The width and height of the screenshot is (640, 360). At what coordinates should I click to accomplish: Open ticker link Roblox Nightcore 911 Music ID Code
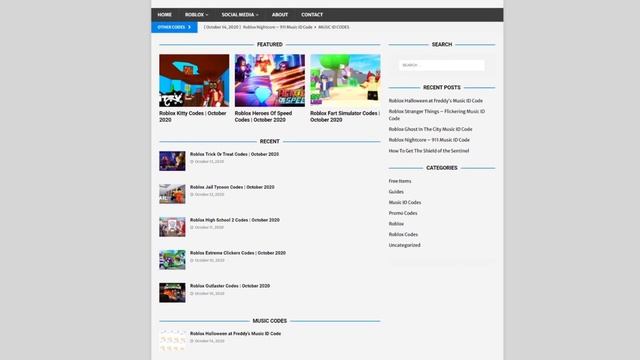coord(278,27)
